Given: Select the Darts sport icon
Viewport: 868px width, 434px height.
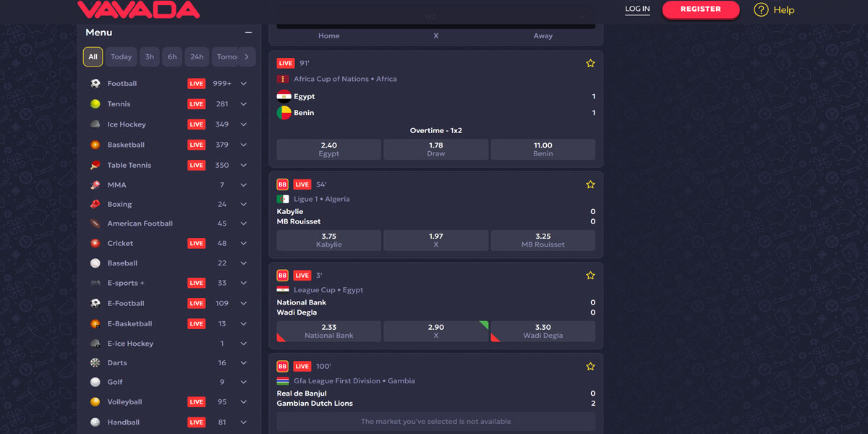Looking at the screenshot, I should (x=95, y=362).
